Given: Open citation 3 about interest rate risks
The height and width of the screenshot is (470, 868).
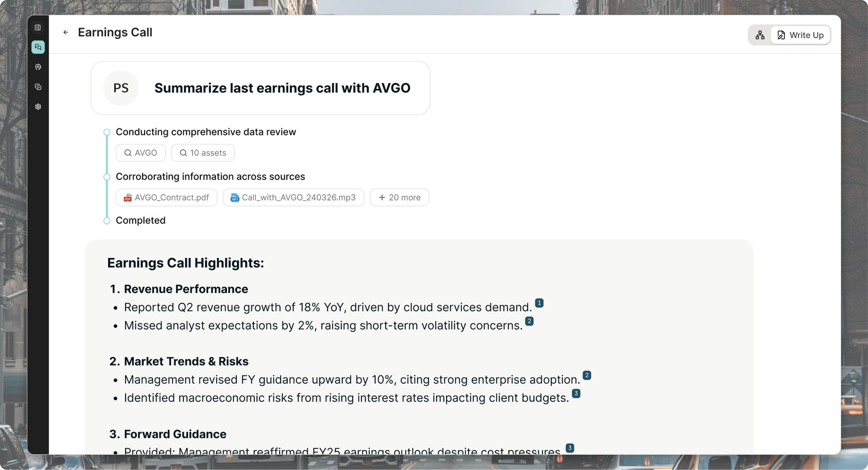Looking at the screenshot, I should click(x=575, y=394).
